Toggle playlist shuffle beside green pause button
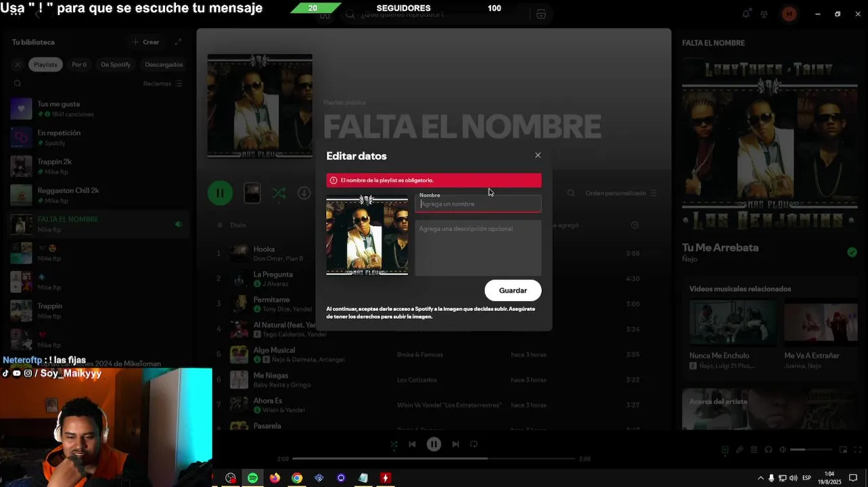Image resolution: width=868 pixels, height=487 pixels. click(x=279, y=193)
